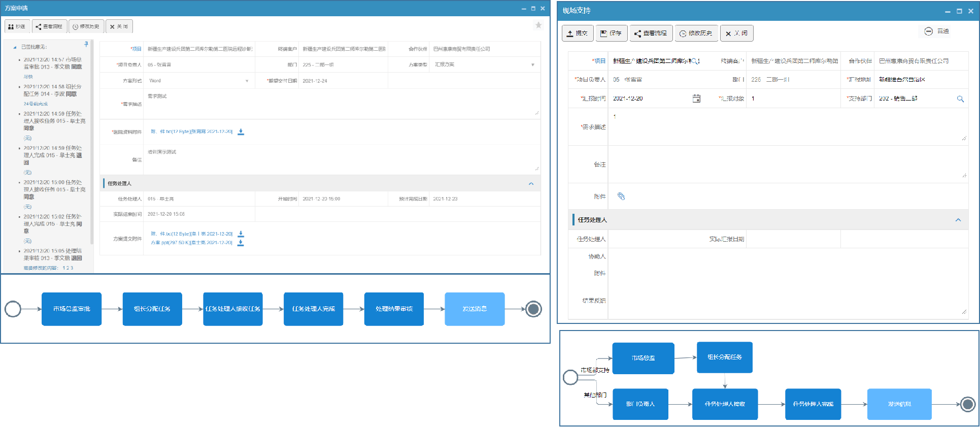The height and width of the screenshot is (427, 980).
Task: Open the 方案形式 Word dropdown
Action: 247,81
